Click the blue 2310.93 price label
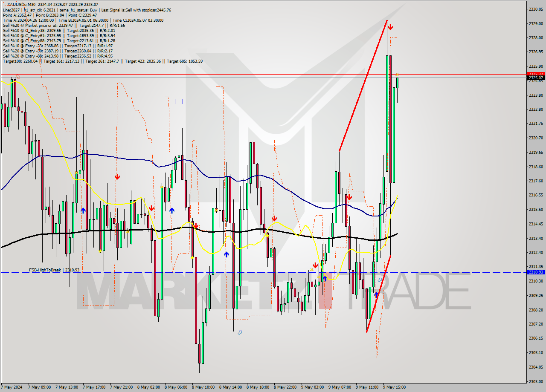This screenshot has width=546, height=392. (x=535, y=271)
